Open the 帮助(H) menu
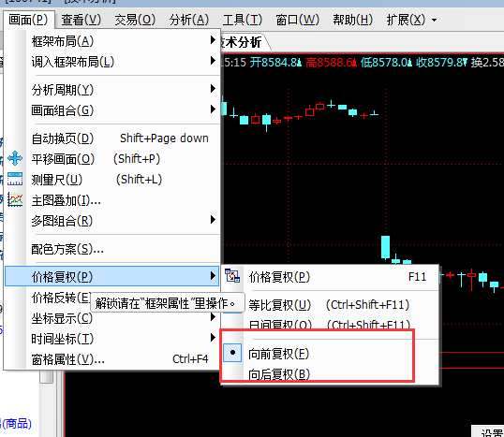The height and width of the screenshot is (437, 504). tap(352, 20)
